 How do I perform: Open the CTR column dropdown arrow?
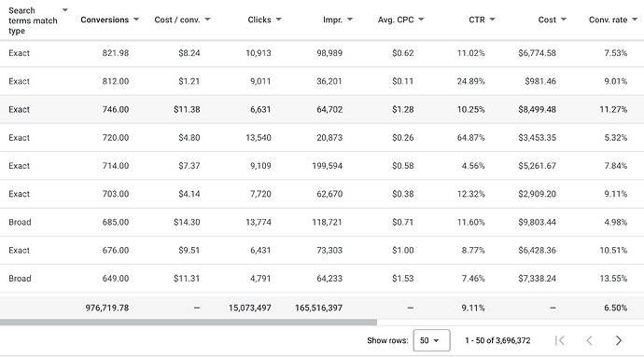[493, 20]
